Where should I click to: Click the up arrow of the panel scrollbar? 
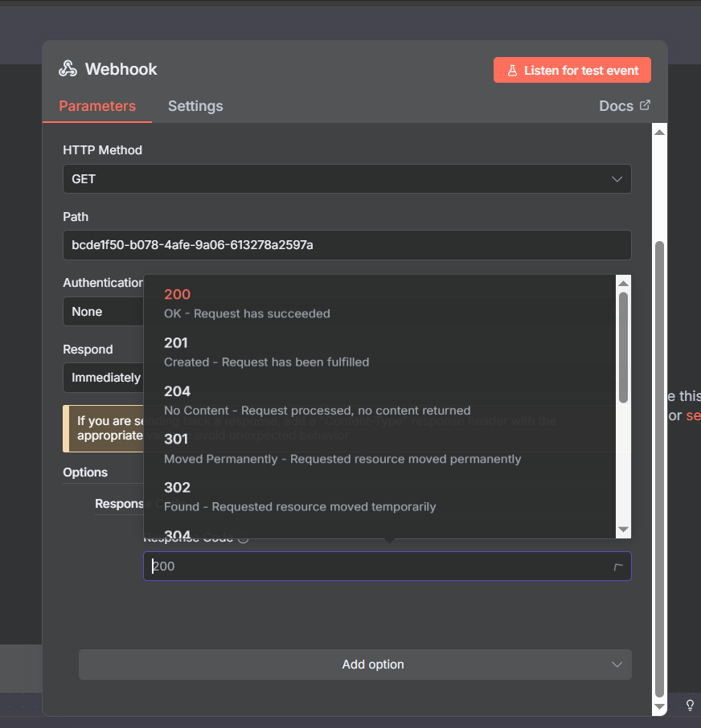point(659,132)
